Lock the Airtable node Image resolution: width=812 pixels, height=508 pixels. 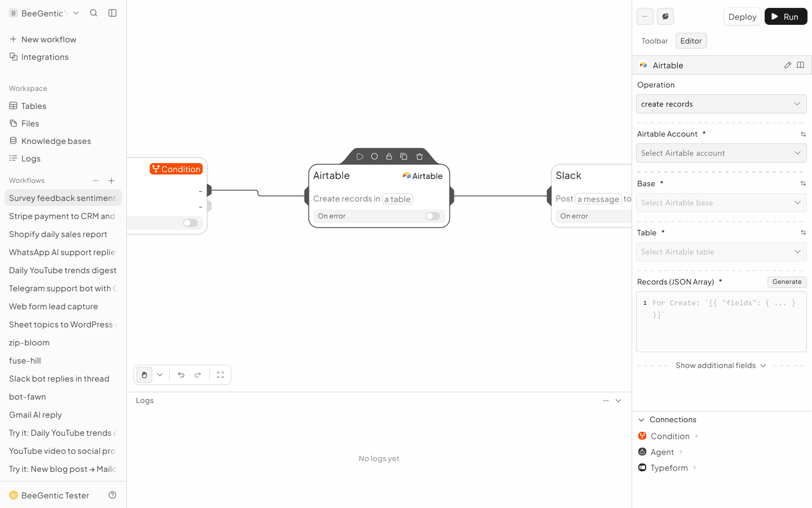pyautogui.click(x=389, y=156)
